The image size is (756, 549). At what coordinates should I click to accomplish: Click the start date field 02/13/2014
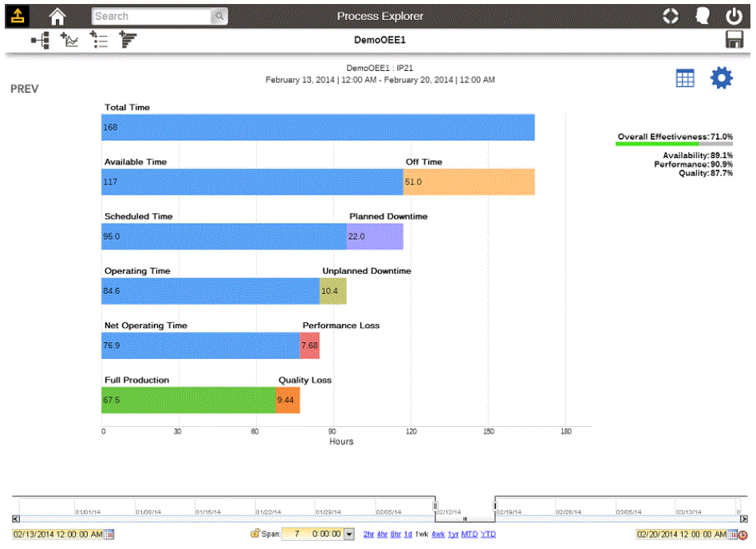point(58,535)
